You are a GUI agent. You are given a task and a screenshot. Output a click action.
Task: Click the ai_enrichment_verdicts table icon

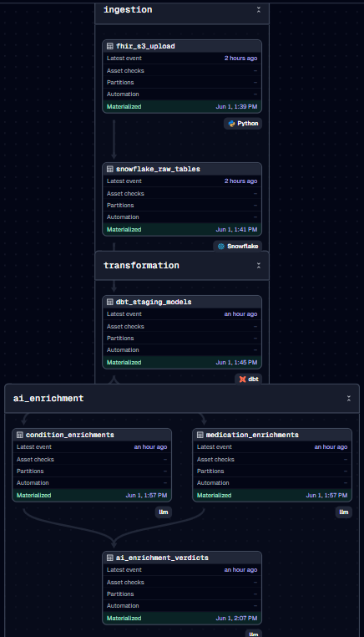click(x=110, y=558)
